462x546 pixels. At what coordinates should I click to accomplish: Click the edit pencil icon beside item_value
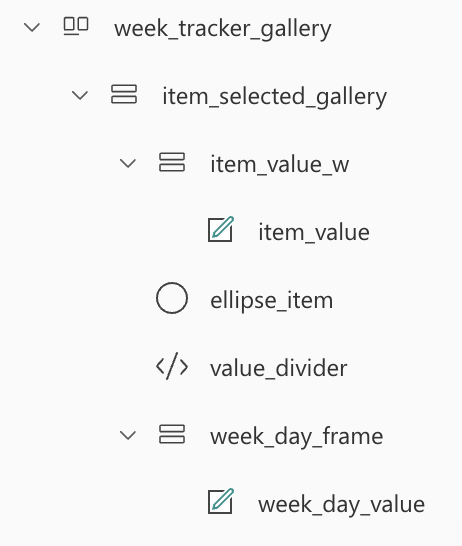coord(221,229)
